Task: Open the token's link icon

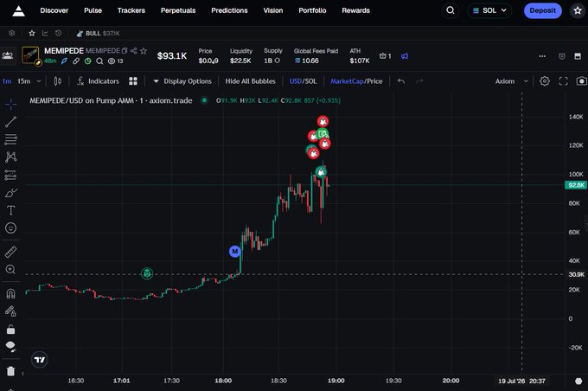Action: click(76, 61)
